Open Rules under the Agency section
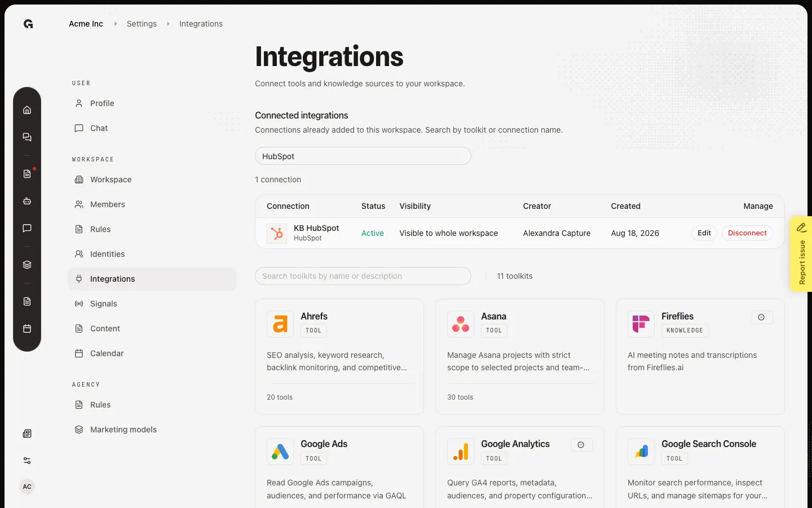 point(152,405)
